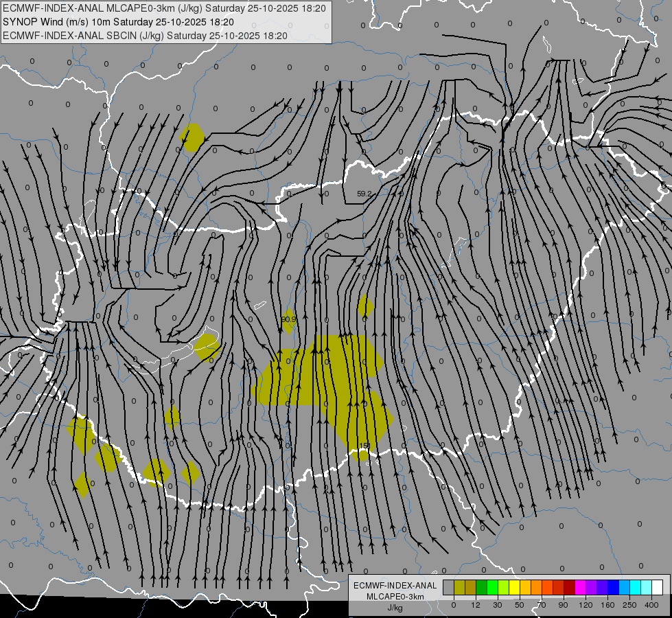Viewport: 672px width, 618px height.
Task: Select the white swatch at legend end
Action: pos(658,587)
